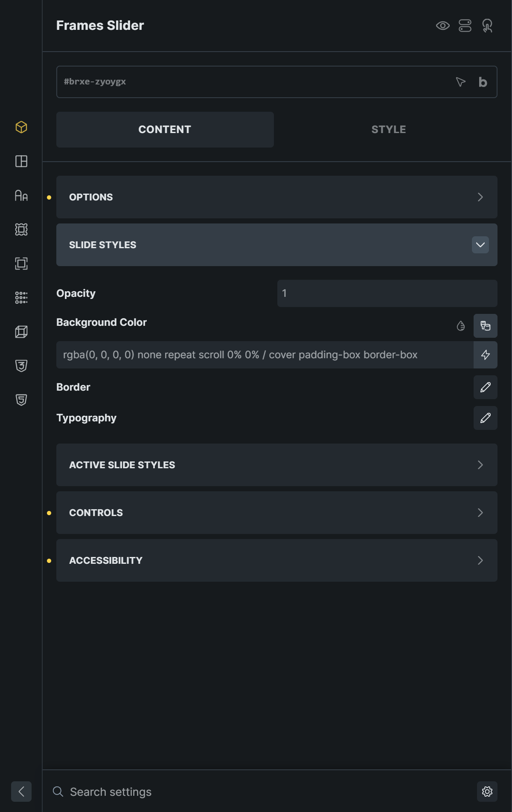
Task: Expand the CONTROLS section
Action: pos(277,513)
